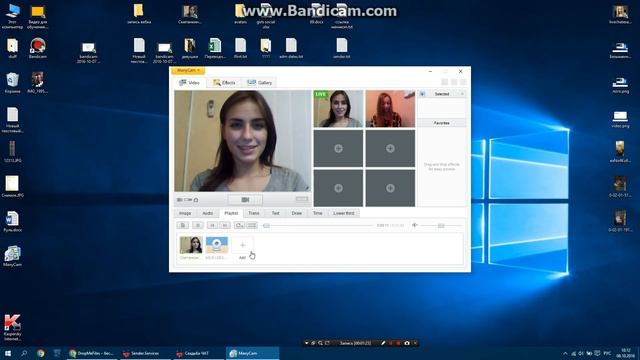Open the Draw tab
The height and width of the screenshot is (360, 640).
point(297,213)
